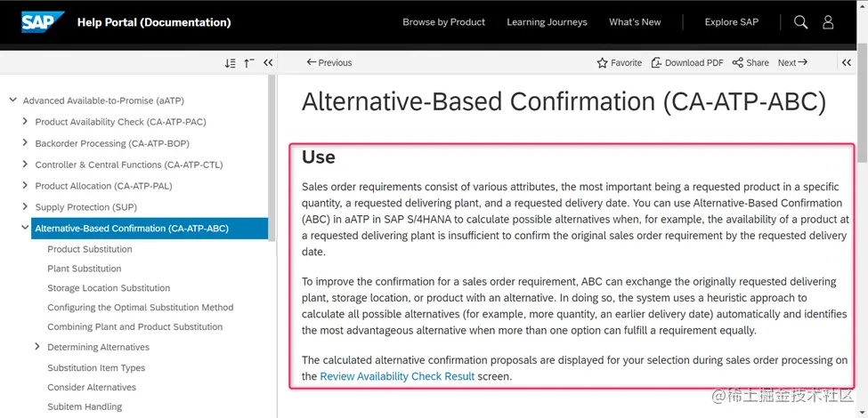
Task: Open Review Availability Check Result link
Action: pyautogui.click(x=397, y=376)
